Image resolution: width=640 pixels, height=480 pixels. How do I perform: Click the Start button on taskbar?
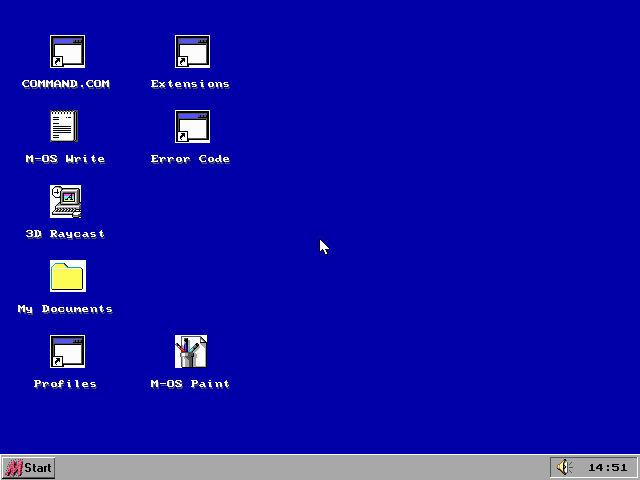pyautogui.click(x=28, y=468)
